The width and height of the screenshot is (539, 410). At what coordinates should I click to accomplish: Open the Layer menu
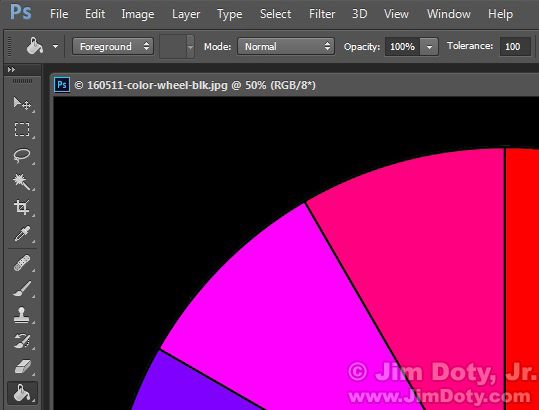(x=186, y=14)
